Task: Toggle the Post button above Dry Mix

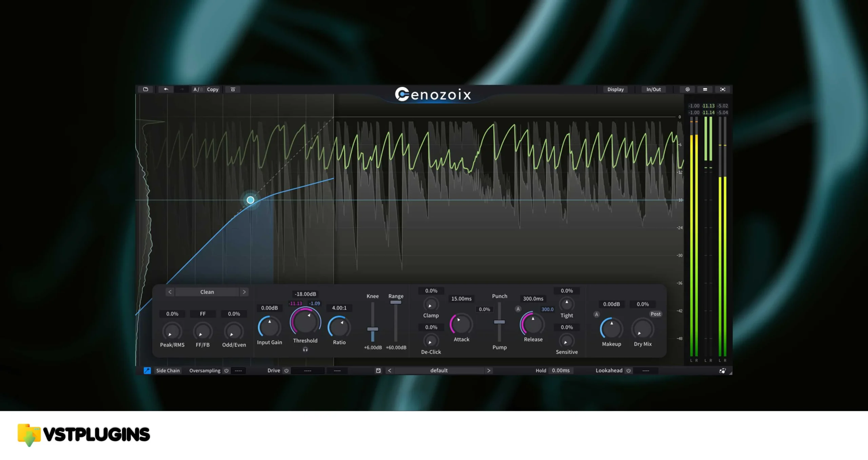Action: click(x=655, y=314)
